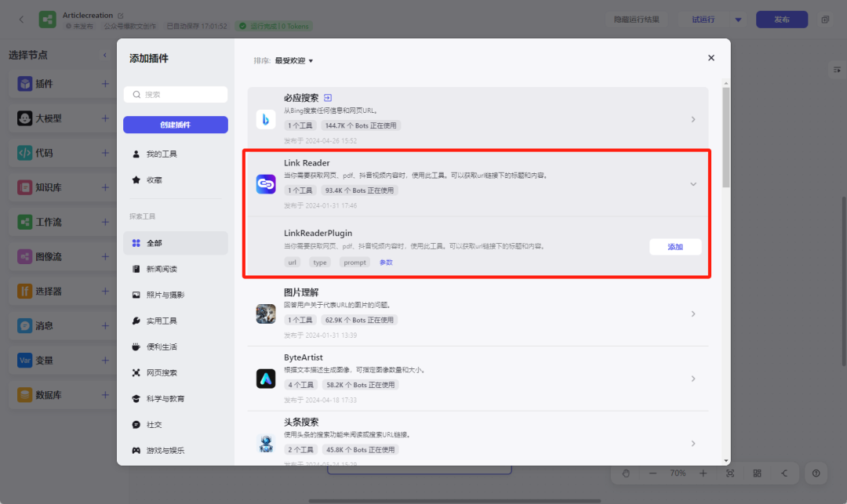Click the 试运行 button
This screenshot has width=847, height=504.
tap(703, 20)
